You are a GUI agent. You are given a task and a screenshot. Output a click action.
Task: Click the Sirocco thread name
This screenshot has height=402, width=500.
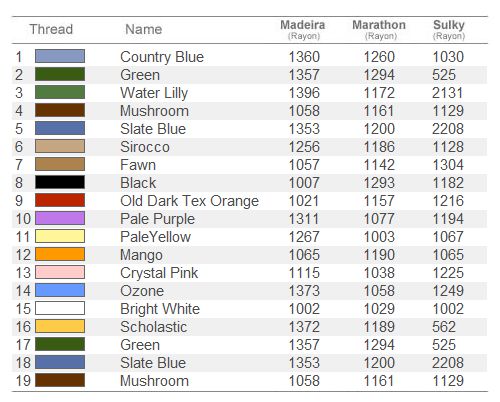[x=145, y=147]
